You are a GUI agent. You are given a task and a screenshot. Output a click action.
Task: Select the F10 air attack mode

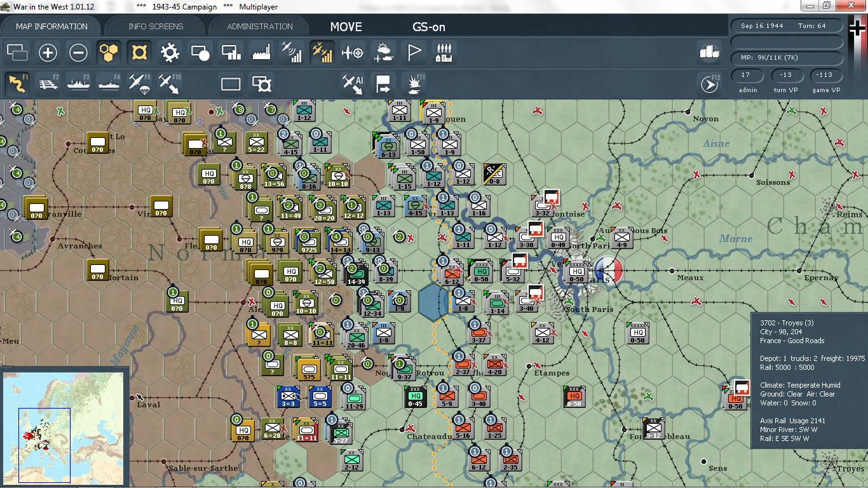pyautogui.click(x=170, y=83)
